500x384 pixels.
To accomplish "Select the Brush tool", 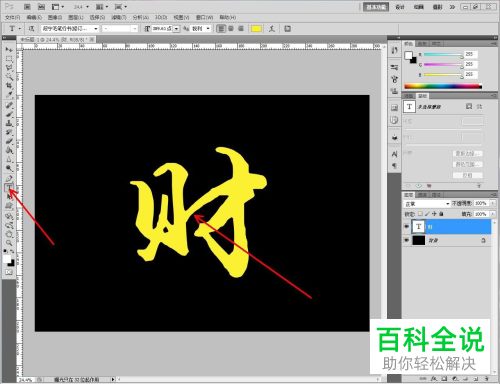I will [9, 115].
